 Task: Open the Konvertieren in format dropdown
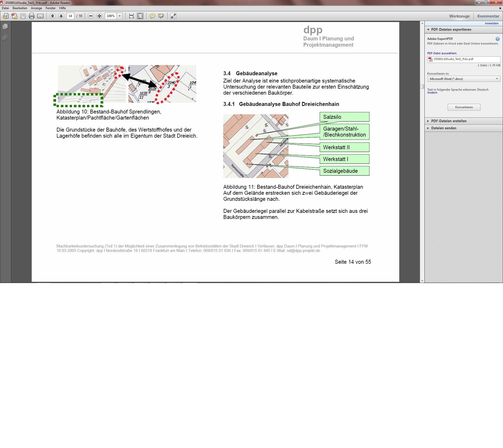point(463,79)
